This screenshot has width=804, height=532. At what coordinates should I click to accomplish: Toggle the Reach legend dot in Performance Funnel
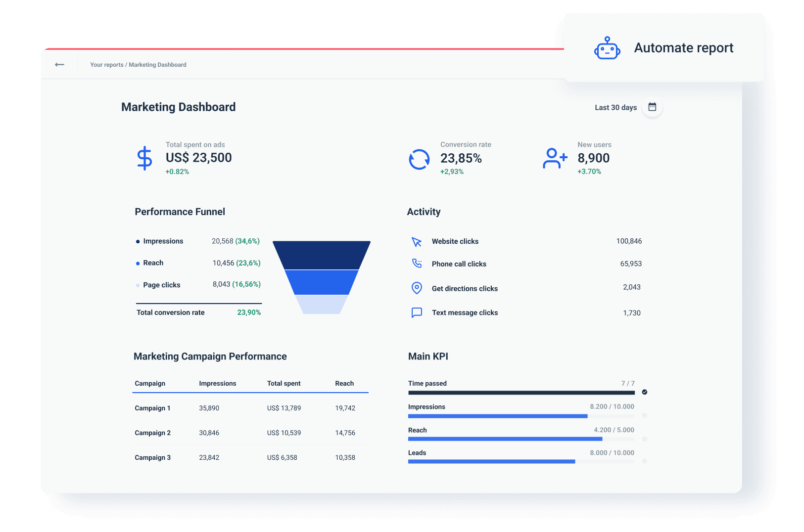pos(137,263)
